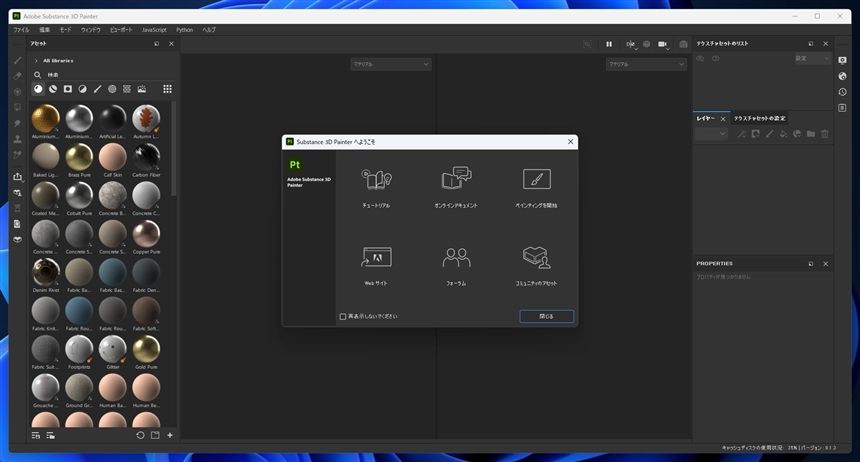The height and width of the screenshot is (462, 860).
Task: Filter assets by materials sphere icon
Action: coord(38,89)
